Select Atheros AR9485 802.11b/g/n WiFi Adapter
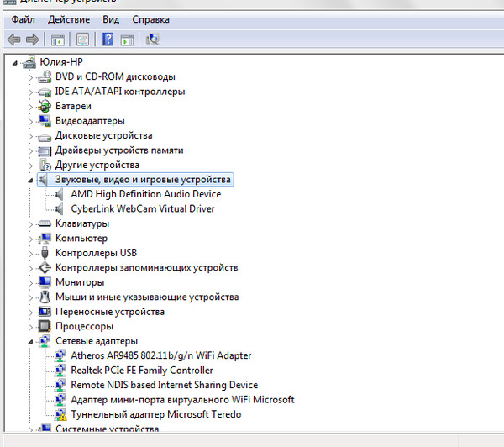 [161, 355]
